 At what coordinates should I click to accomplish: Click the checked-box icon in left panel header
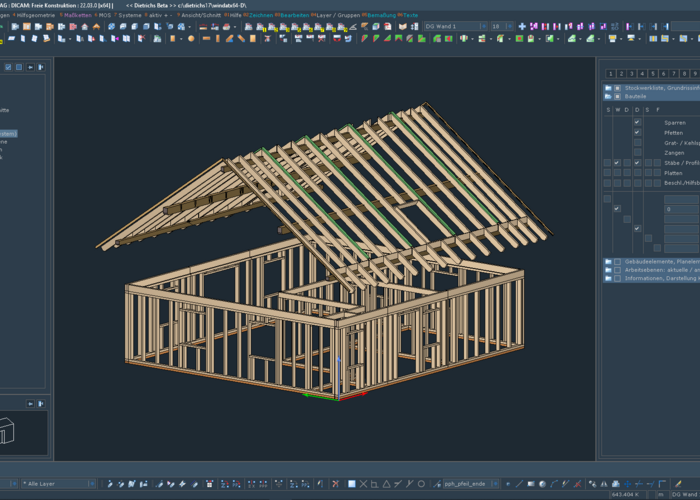coord(8,67)
